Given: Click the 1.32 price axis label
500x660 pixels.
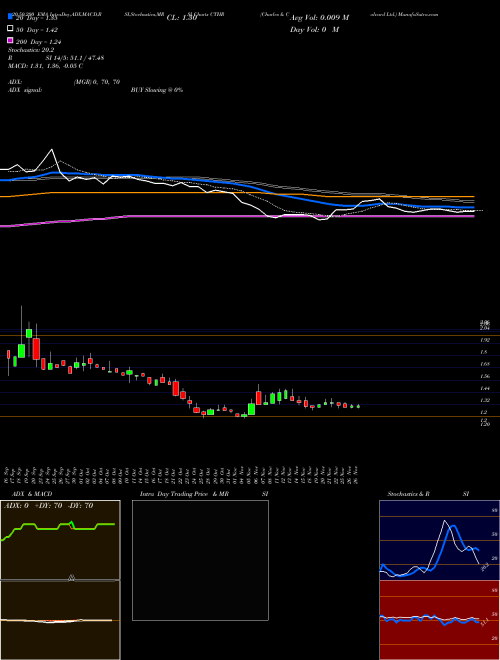Looking at the screenshot, I should 484,400.
